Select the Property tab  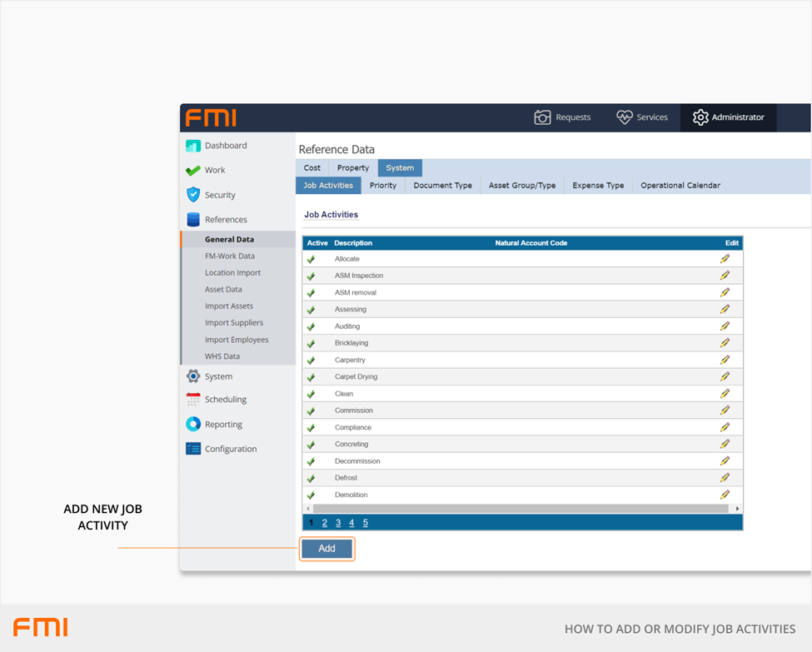tap(353, 168)
